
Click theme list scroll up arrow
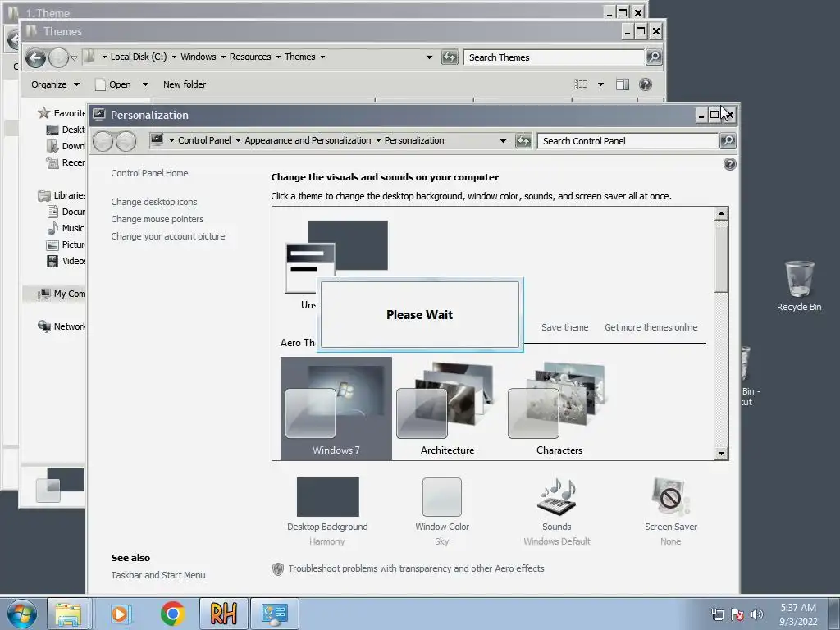click(x=721, y=214)
